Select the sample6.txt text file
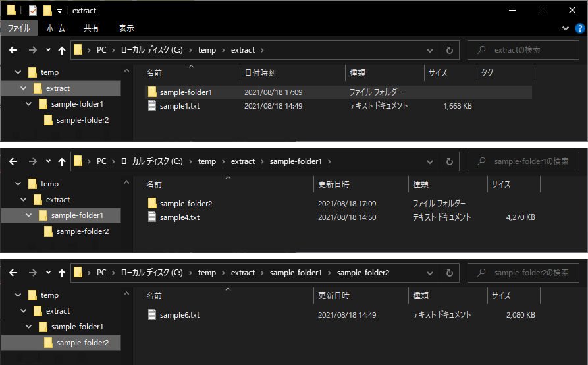This screenshot has height=365, width=588. coord(179,315)
